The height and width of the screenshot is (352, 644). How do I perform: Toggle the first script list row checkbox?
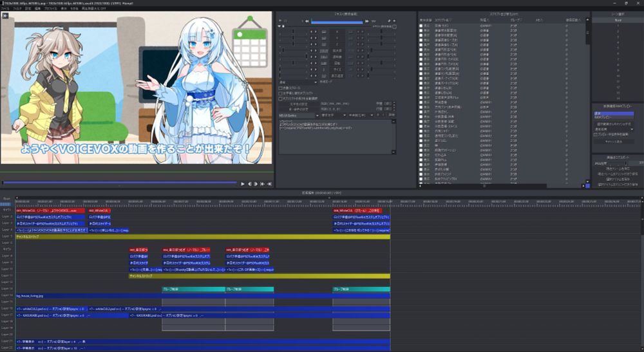[x=421, y=26]
